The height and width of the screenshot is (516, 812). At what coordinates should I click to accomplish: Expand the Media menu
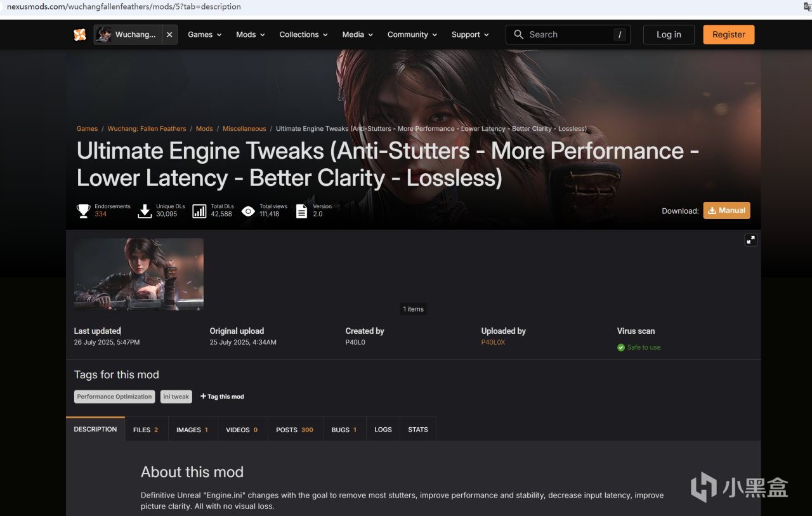point(358,35)
